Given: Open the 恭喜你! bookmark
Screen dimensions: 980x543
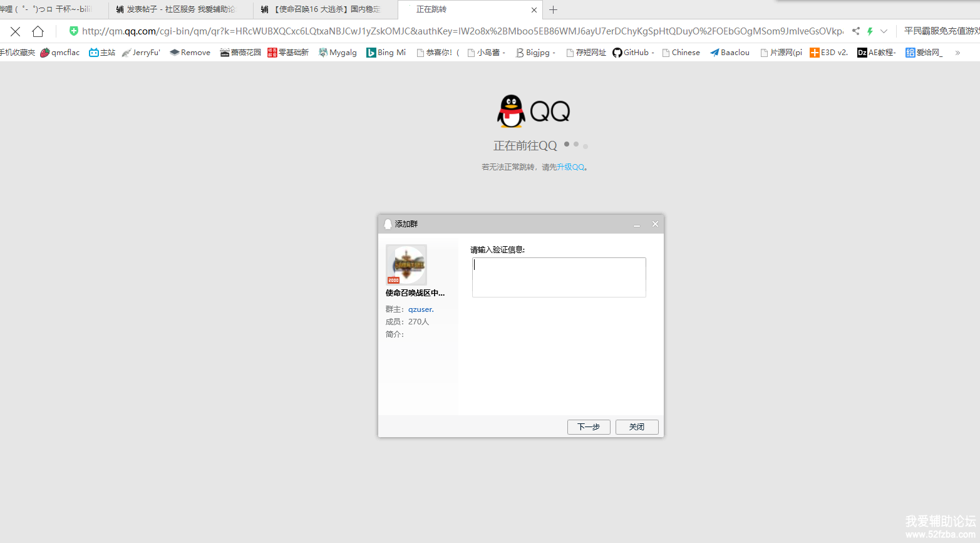Looking at the screenshot, I should click(x=438, y=53).
